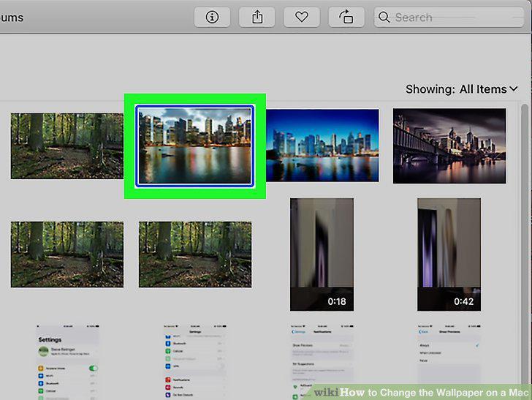This screenshot has height=400, width=532.
Task: Click the magnifying glass search icon
Action: coord(384,17)
